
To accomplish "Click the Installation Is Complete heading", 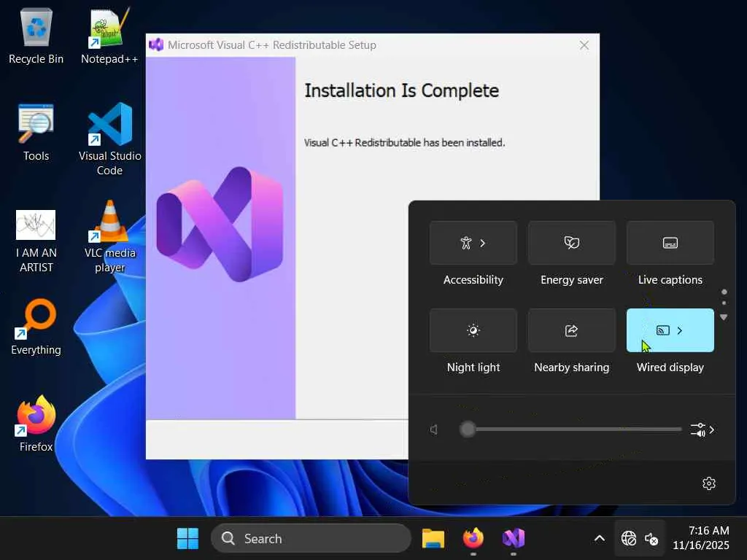I will 402,90.
